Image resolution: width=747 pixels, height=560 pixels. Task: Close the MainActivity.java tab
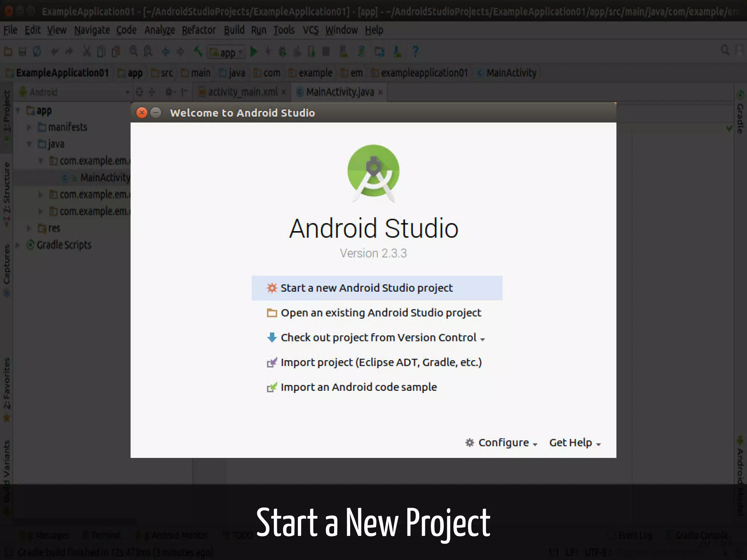pos(380,92)
